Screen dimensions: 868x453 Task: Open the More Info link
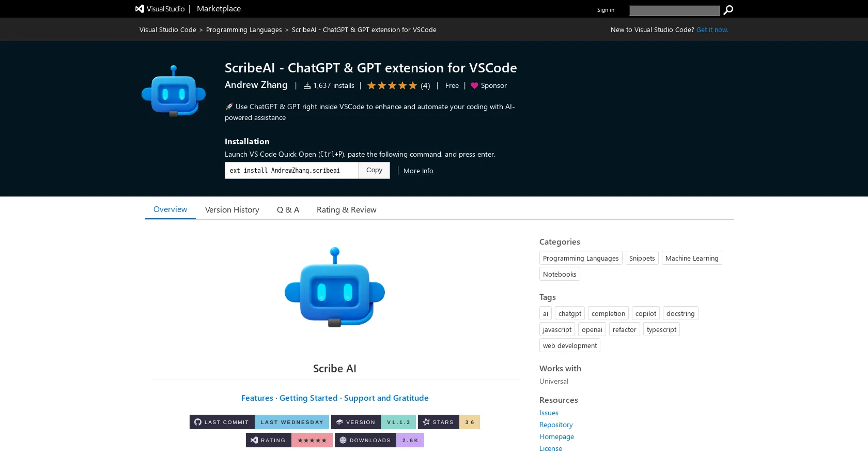(x=418, y=171)
